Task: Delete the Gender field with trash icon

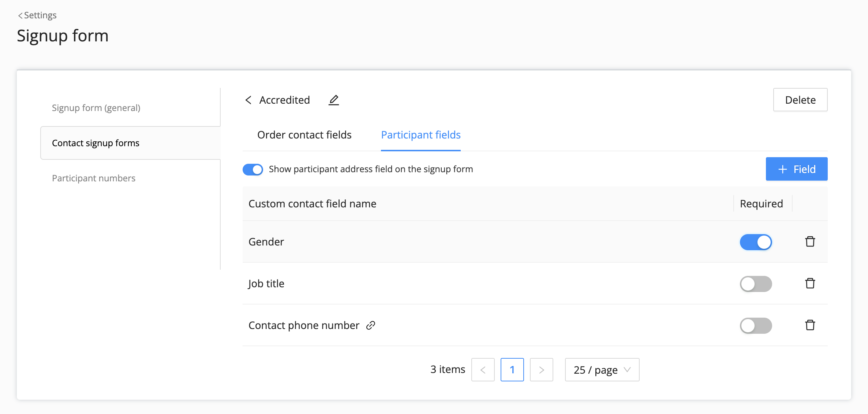Action: 810,242
